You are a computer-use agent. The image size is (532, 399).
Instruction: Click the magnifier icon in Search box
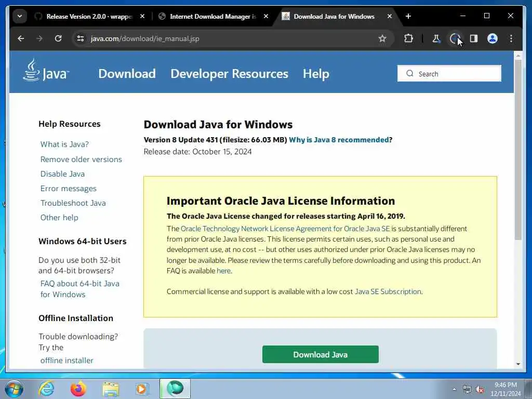[x=410, y=73]
